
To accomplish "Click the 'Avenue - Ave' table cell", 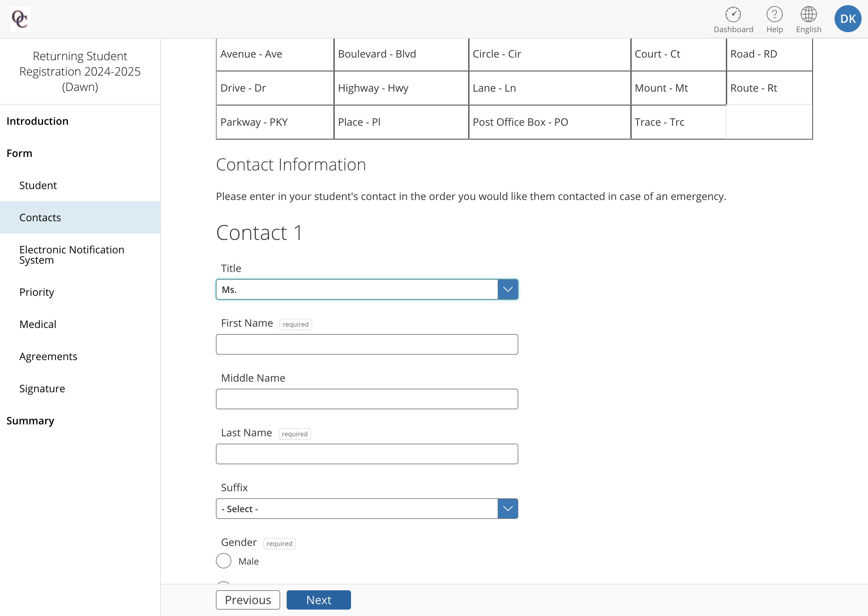I will [275, 54].
